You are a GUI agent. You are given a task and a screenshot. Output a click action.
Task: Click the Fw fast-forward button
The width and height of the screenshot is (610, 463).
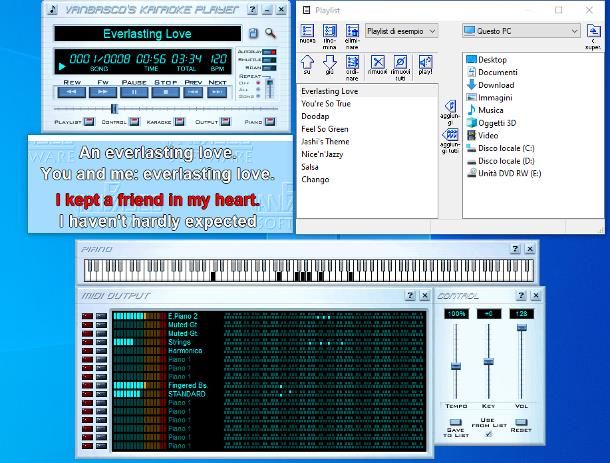coord(103,92)
